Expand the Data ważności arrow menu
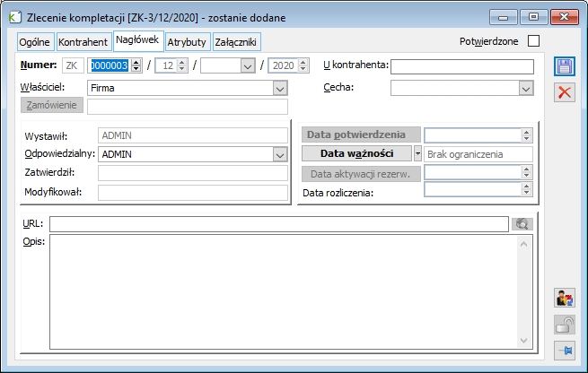The width and height of the screenshot is (588, 373). (417, 153)
